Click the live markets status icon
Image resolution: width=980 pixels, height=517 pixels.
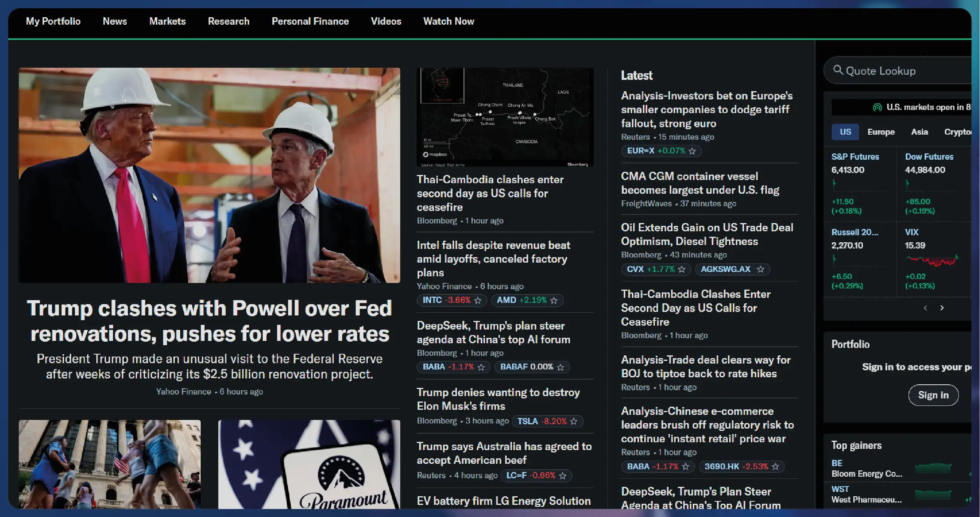tap(878, 107)
